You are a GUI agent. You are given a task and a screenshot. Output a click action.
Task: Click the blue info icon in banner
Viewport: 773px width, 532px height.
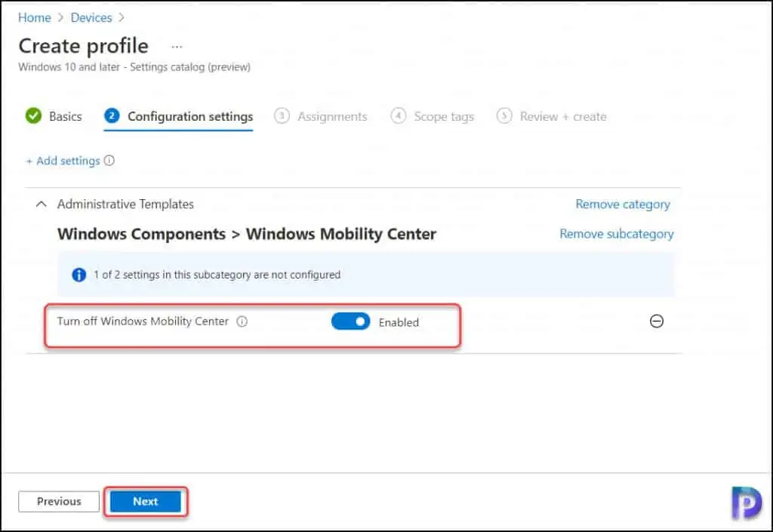79,275
